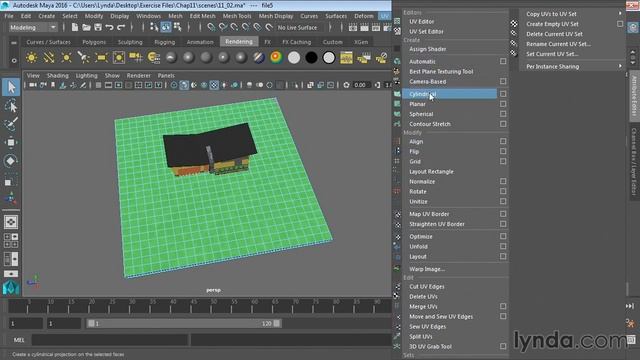Screen dimensions: 640x360
Task: Click the range slider start handle
Action: (91, 323)
